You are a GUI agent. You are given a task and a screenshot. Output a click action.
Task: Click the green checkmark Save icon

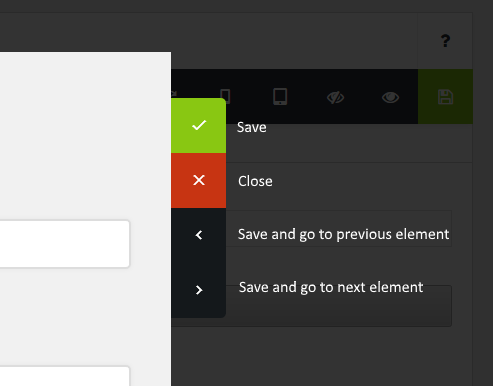click(x=199, y=125)
